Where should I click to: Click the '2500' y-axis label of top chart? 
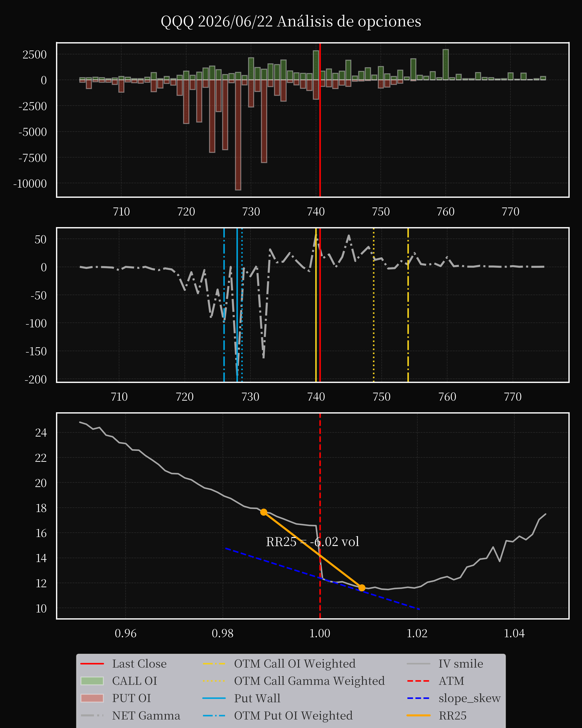click(34, 54)
